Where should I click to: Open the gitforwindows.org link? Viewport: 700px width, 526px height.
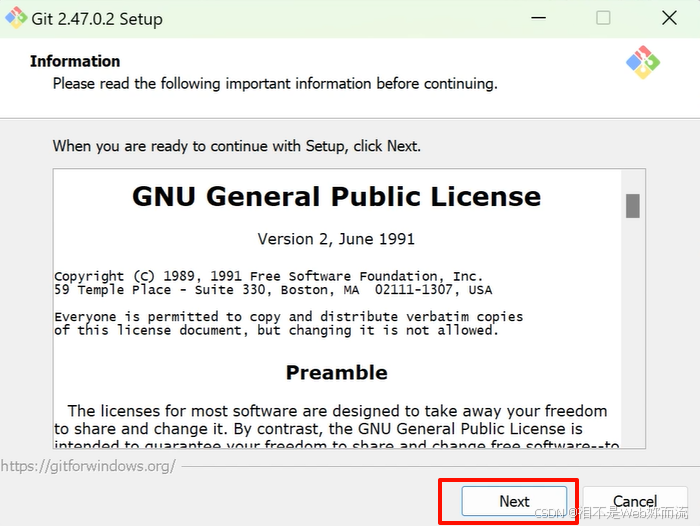[x=88, y=466]
